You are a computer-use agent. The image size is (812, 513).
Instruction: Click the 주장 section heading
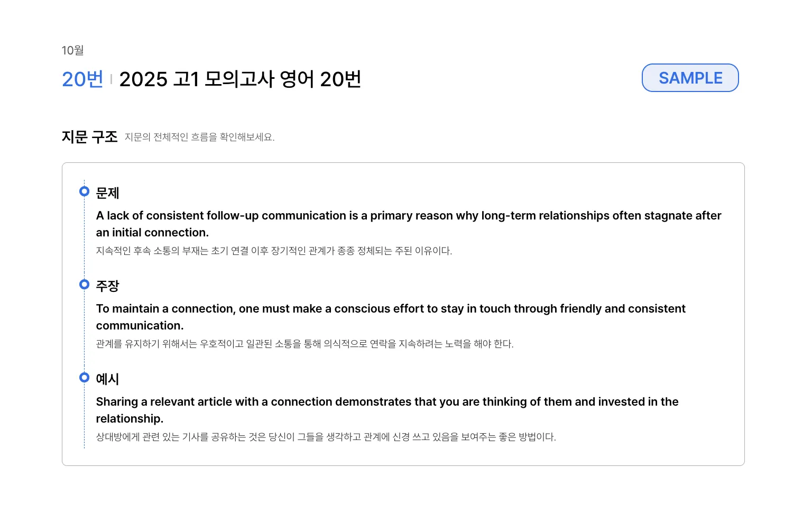click(107, 286)
